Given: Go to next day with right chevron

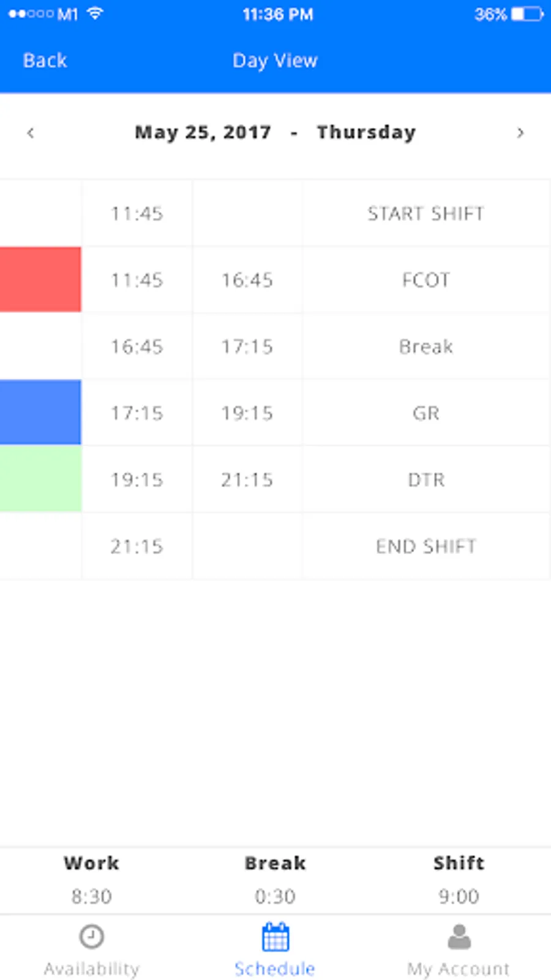Looking at the screenshot, I should (520, 132).
